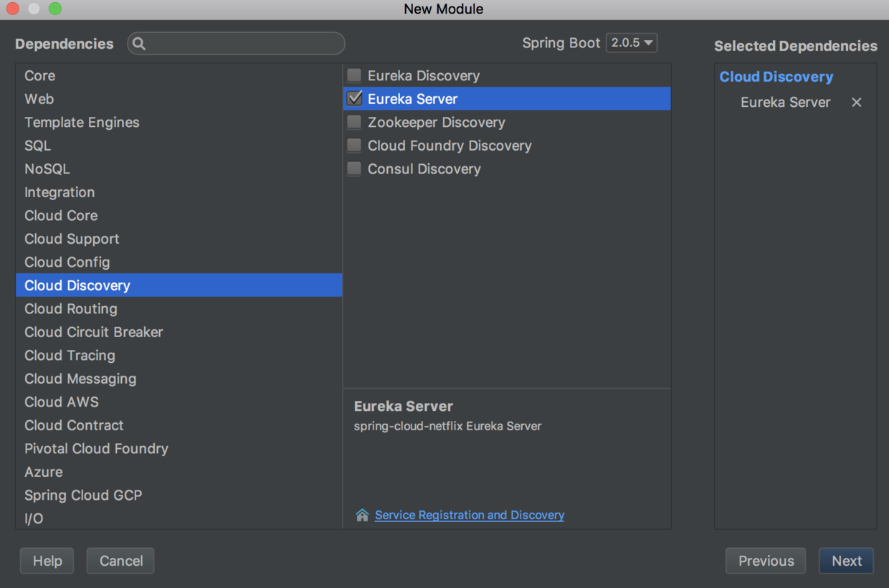
Task: Open the Spring Boot version dropdown
Action: click(632, 43)
